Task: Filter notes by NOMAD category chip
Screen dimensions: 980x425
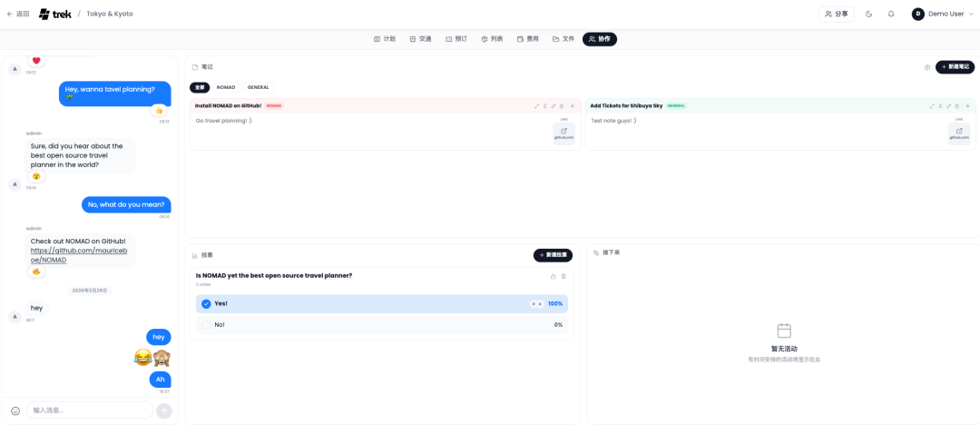Action: [x=226, y=87]
